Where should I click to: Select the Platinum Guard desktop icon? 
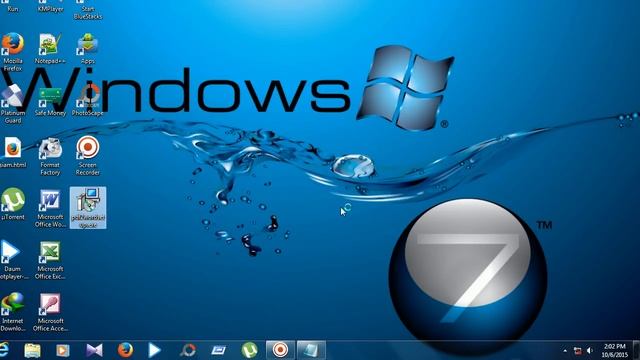click(13, 104)
